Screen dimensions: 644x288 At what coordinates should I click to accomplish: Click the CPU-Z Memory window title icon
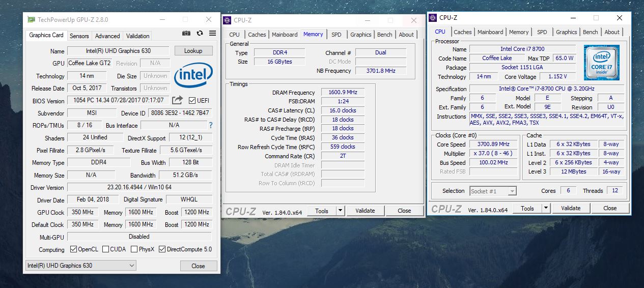227,20
